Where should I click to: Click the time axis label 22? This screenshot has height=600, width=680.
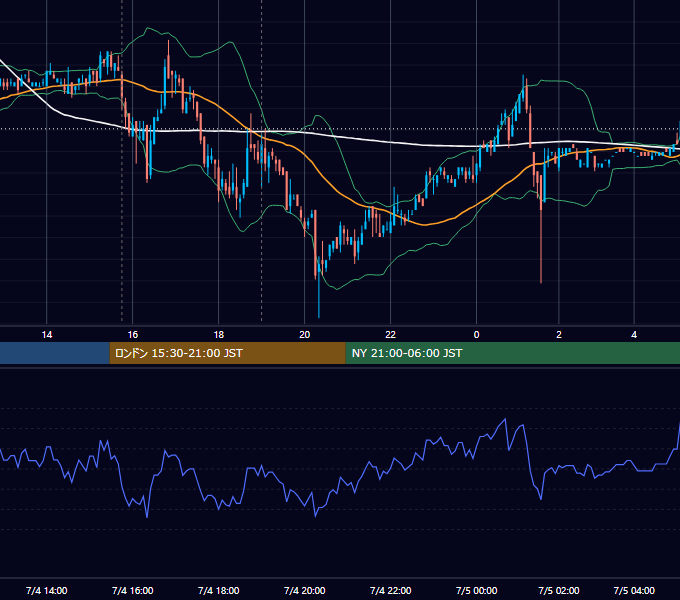click(x=390, y=334)
